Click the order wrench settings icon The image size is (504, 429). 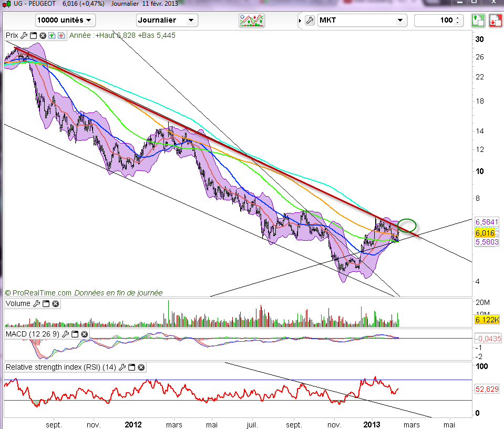[x=310, y=21]
